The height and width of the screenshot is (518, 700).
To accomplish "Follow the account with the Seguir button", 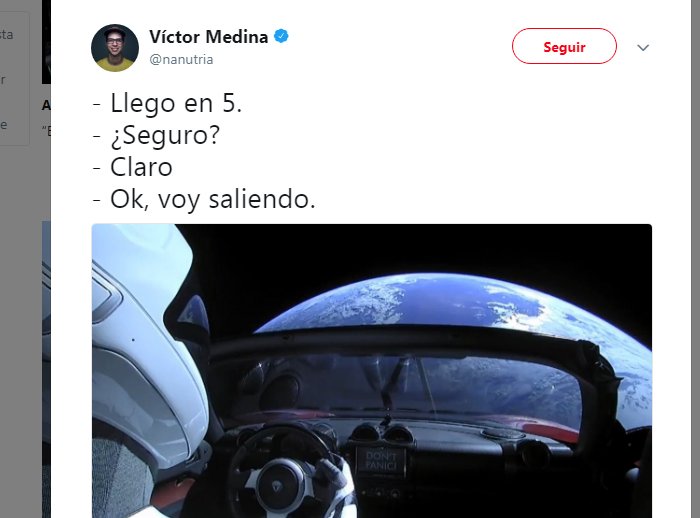I will 564,46.
